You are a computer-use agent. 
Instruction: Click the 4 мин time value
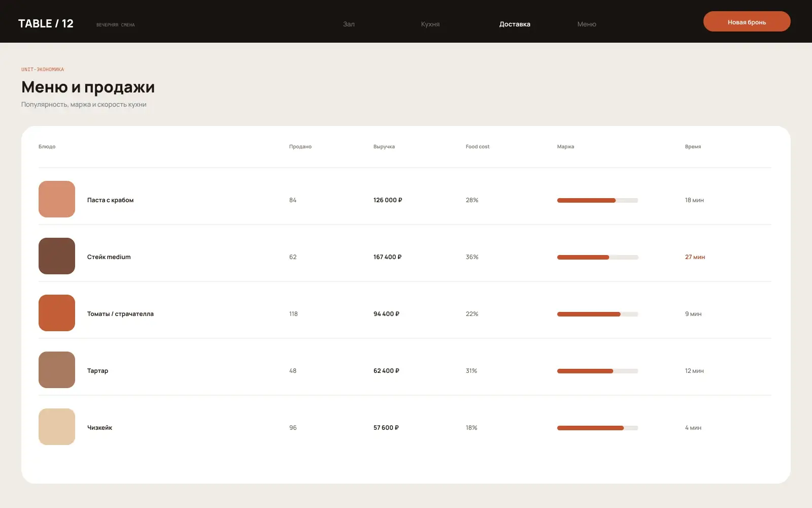(x=693, y=428)
